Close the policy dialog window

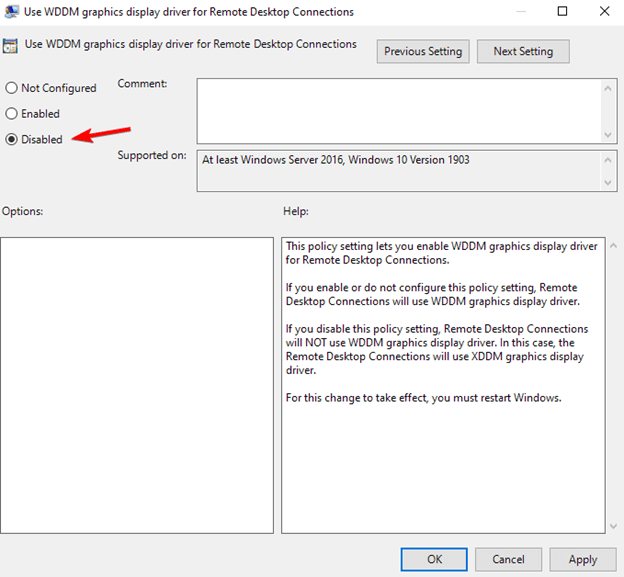[x=604, y=11]
